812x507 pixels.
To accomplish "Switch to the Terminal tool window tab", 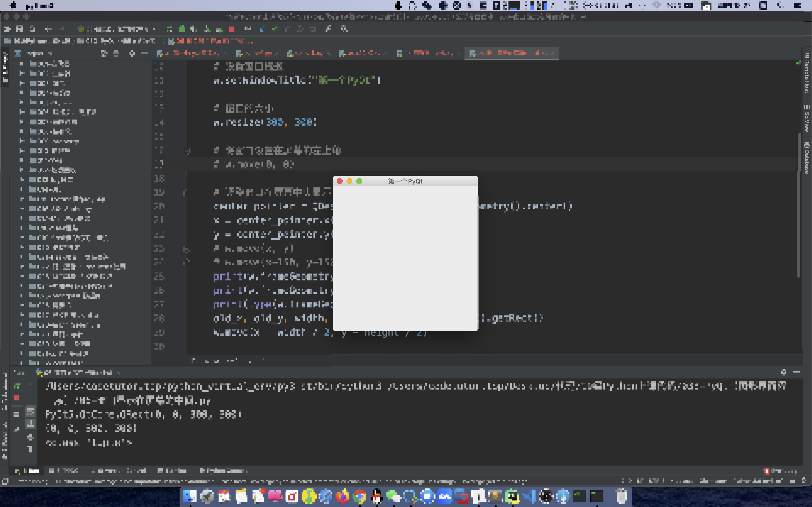I will 172,471.
